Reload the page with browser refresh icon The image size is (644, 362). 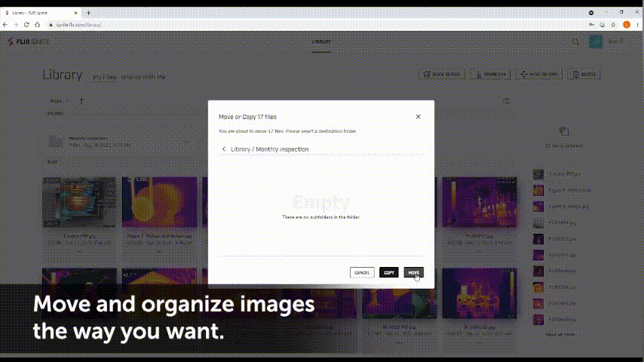click(x=26, y=24)
